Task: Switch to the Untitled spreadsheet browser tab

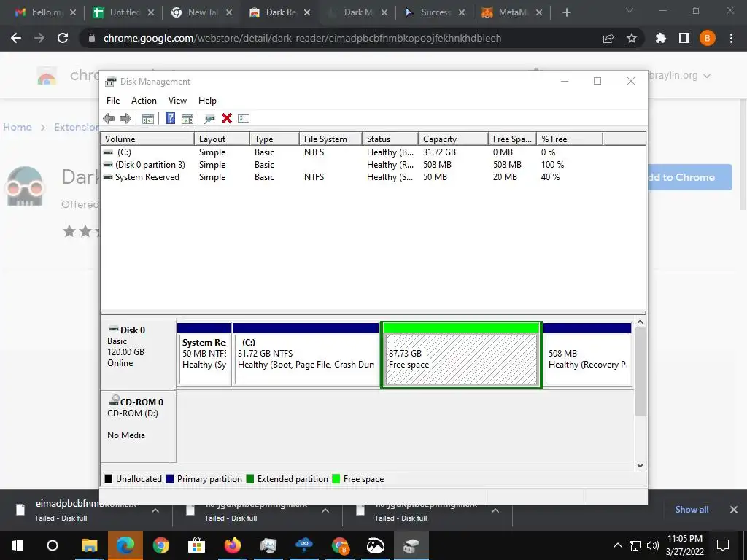Action: (x=124, y=12)
